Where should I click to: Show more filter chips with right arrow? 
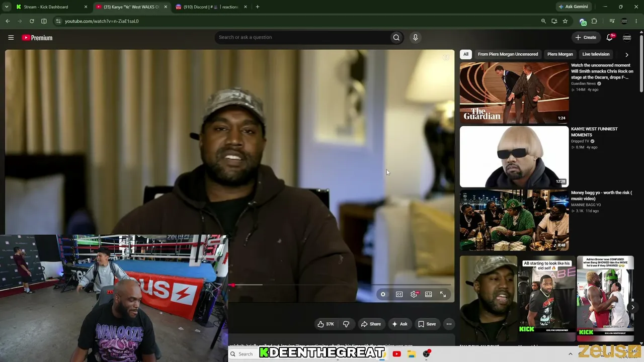pos(626,54)
